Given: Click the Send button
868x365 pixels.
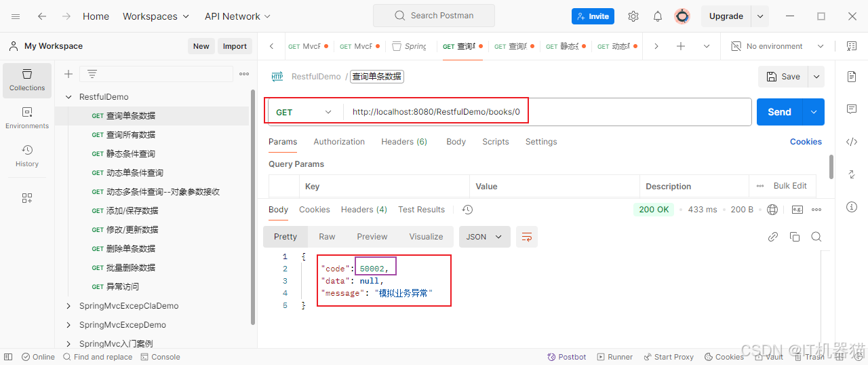Looking at the screenshot, I should [x=780, y=112].
